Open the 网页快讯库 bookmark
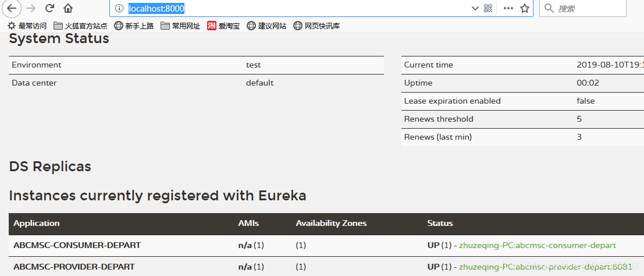The height and width of the screenshot is (276, 644). (x=316, y=26)
